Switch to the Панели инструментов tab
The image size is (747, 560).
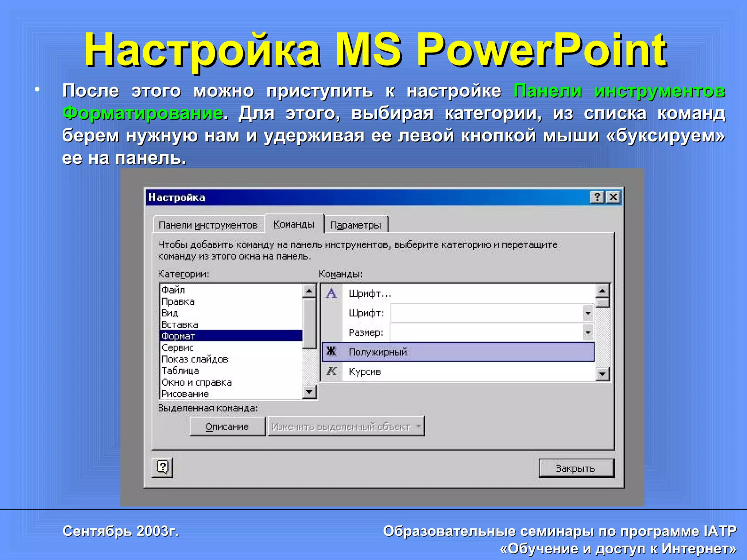tap(208, 225)
